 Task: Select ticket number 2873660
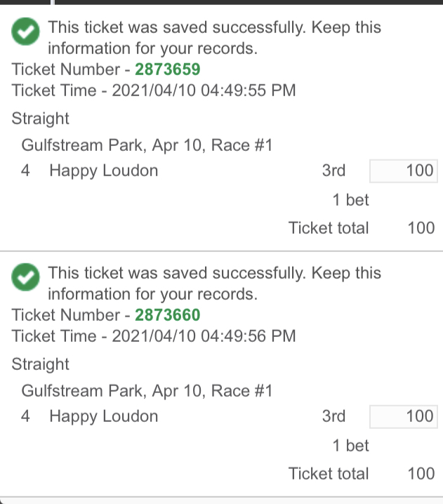pos(168,314)
